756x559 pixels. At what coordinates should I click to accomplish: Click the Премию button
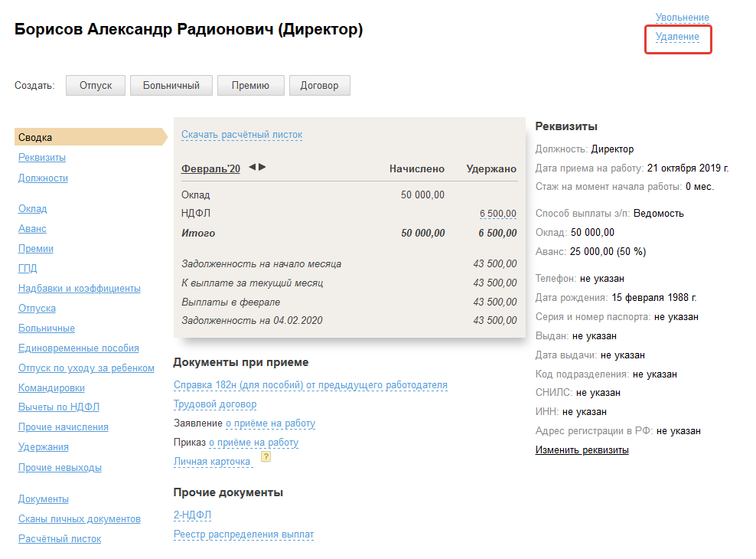click(x=250, y=85)
